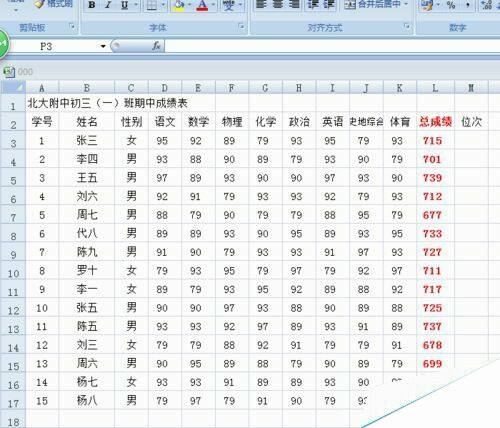
Task: Click Merge and Center (合并后居中)
Action: point(372,4)
